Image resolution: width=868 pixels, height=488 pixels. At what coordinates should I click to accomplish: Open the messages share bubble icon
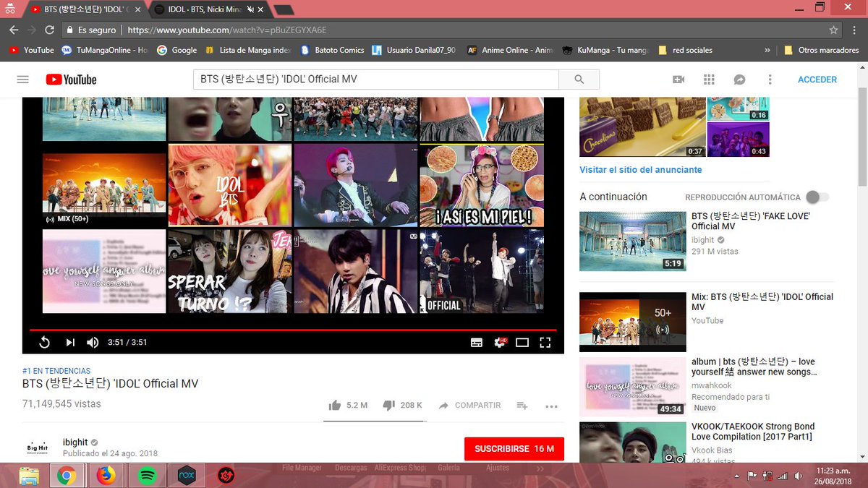pyautogui.click(x=739, y=80)
